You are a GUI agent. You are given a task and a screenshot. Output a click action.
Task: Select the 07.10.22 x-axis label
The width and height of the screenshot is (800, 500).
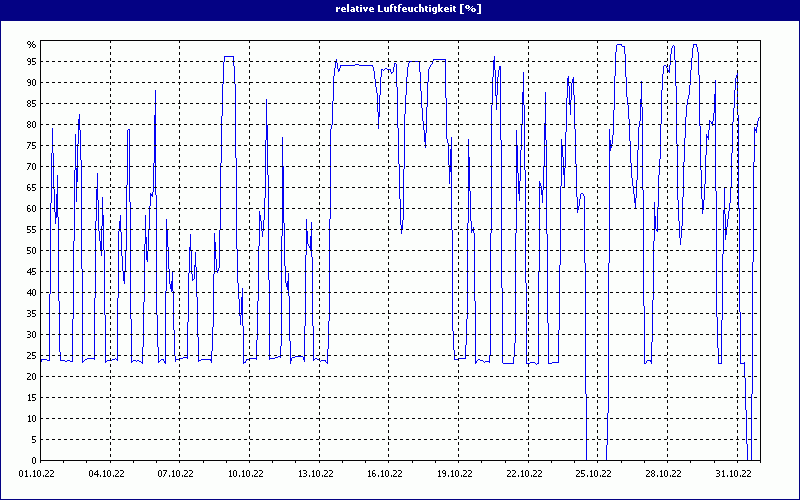(176, 474)
